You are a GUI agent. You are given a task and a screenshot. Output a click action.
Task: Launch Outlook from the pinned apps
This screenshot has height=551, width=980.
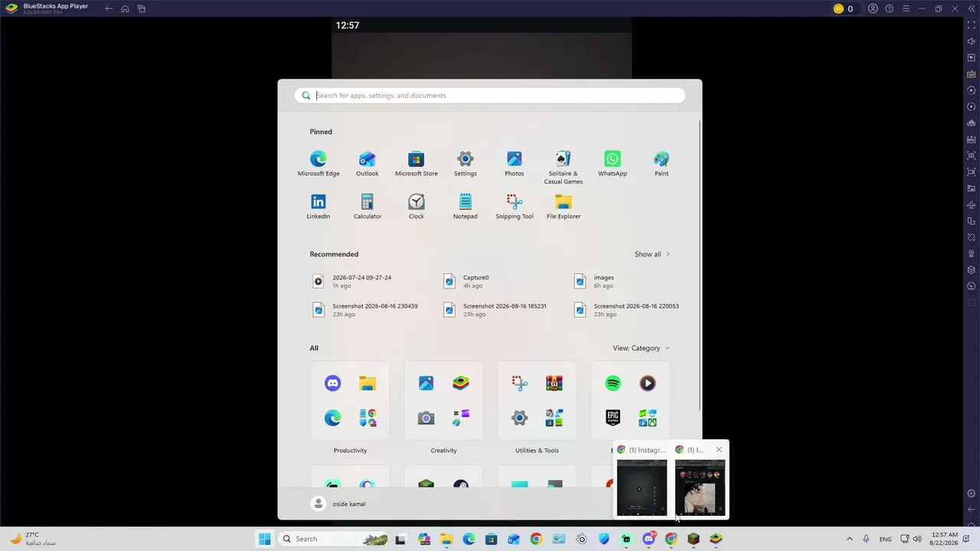367,164
